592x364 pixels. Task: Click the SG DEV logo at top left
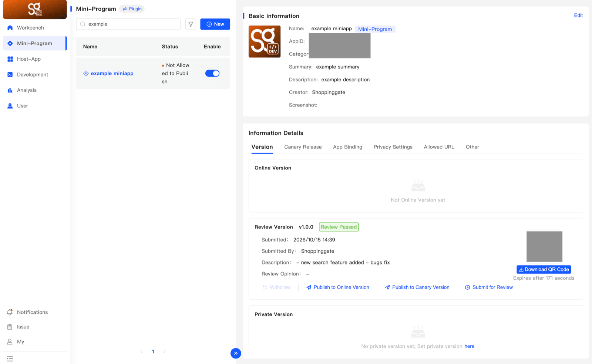point(35,9)
